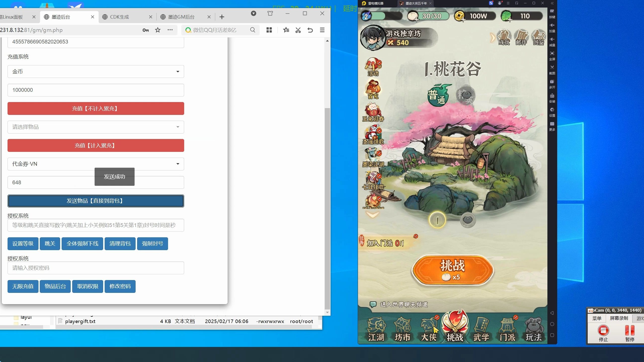644x362 pixels.
Task: Open the 金币 currency dropdown
Action: click(x=96, y=72)
